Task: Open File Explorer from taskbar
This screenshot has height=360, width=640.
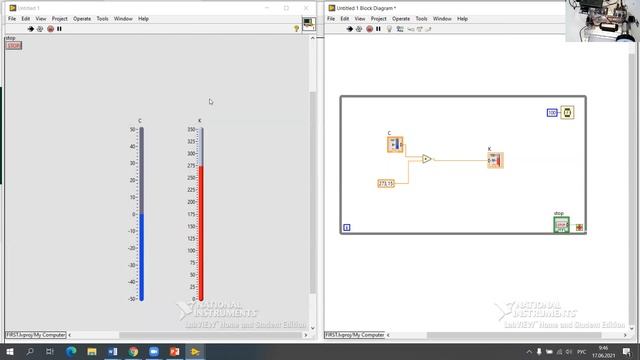Action: coord(92,351)
